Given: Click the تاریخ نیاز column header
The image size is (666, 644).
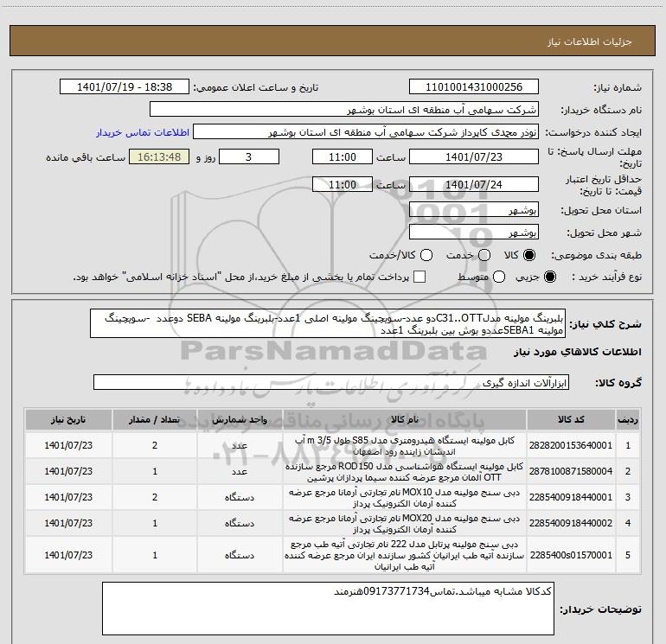Looking at the screenshot, I should 68,419.
